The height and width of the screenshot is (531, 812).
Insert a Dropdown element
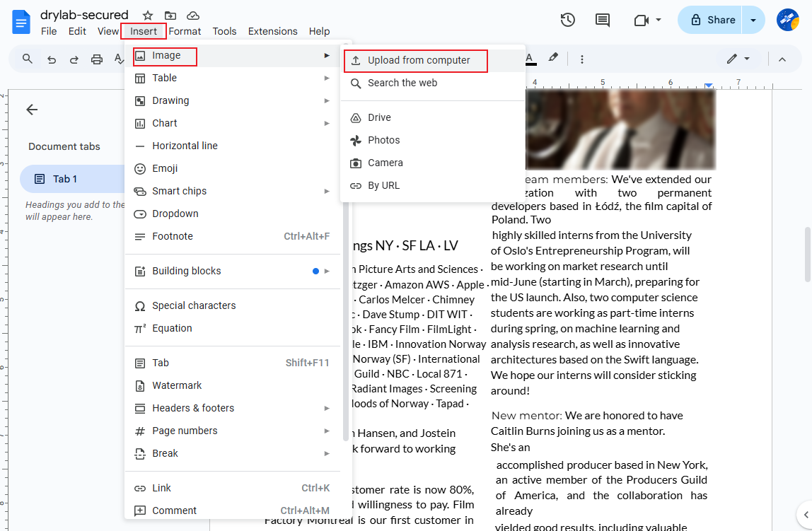[x=233, y=214]
